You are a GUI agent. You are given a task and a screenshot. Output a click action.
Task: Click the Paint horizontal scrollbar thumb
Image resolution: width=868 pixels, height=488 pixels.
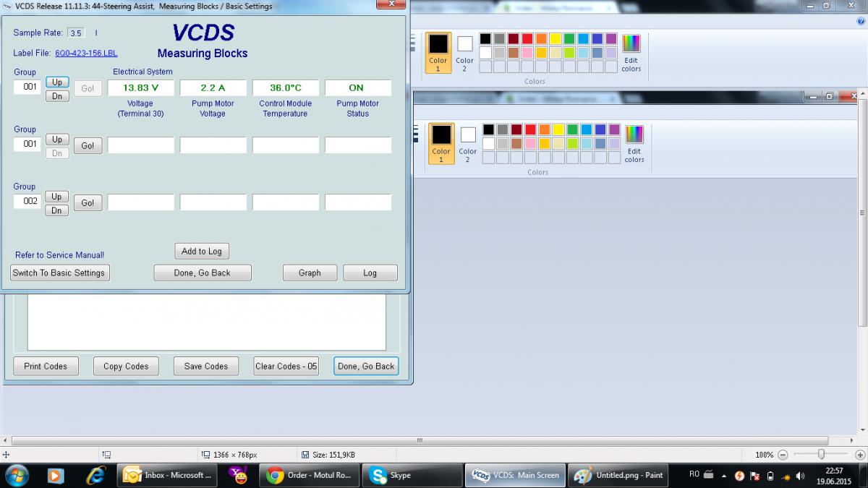click(x=420, y=440)
